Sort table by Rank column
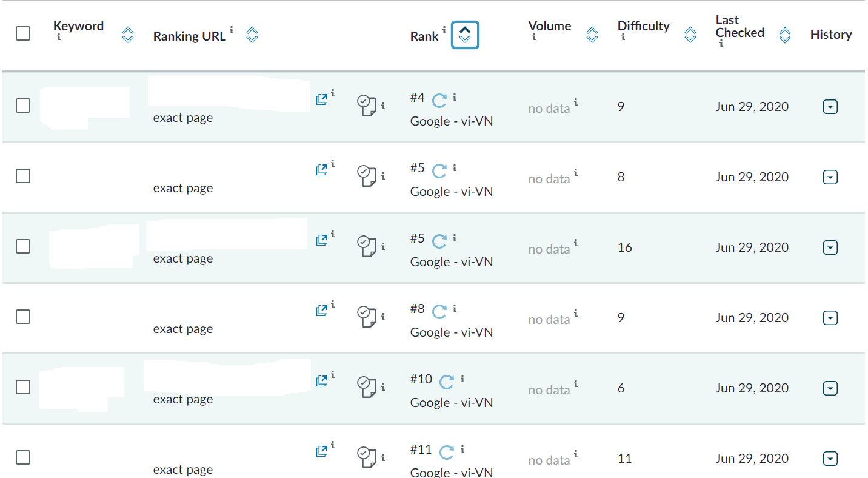This screenshot has height=478, width=868. 465,35
